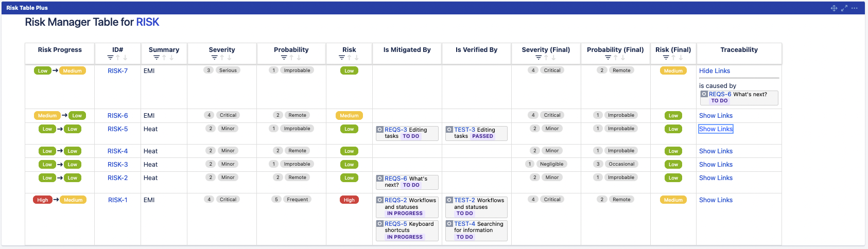The image size is (868, 249).
Task: Click the Occasional final probability for RISK-3
Action: pos(621,164)
